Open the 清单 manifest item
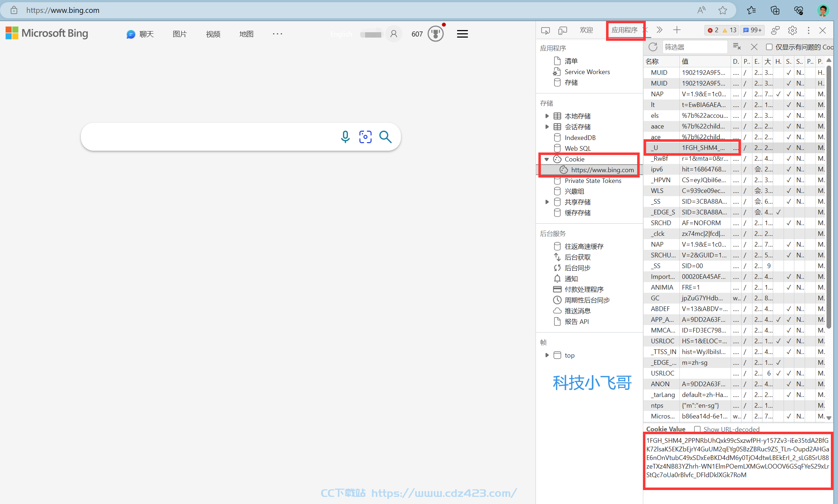 click(571, 61)
